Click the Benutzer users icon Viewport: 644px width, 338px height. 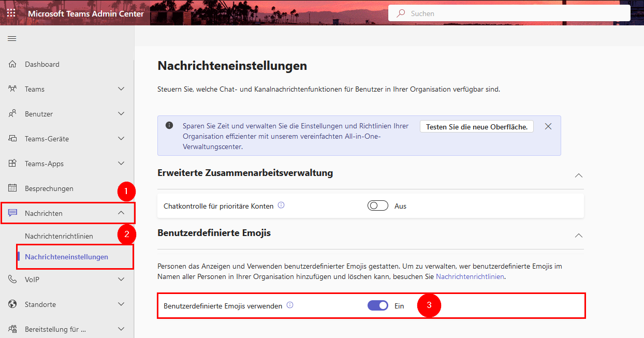(x=13, y=114)
